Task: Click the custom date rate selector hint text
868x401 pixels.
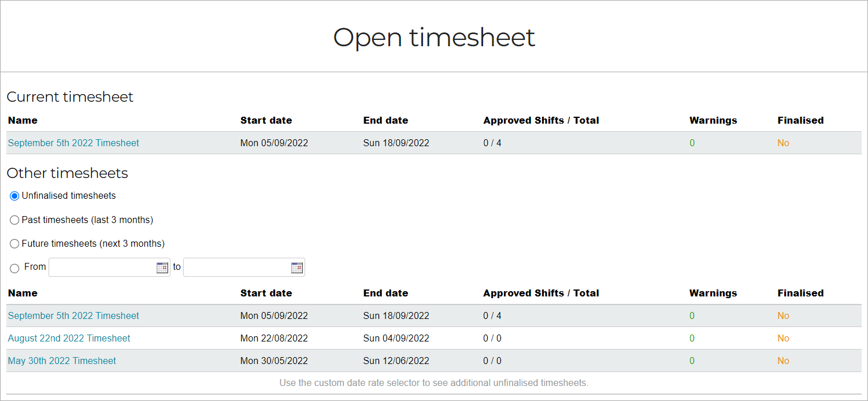Action: click(x=433, y=383)
